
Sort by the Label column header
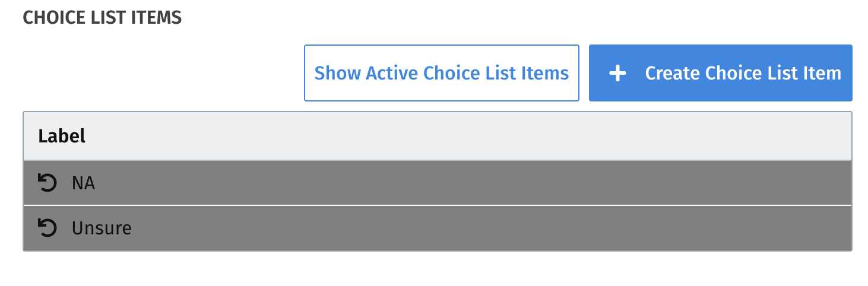(x=62, y=136)
